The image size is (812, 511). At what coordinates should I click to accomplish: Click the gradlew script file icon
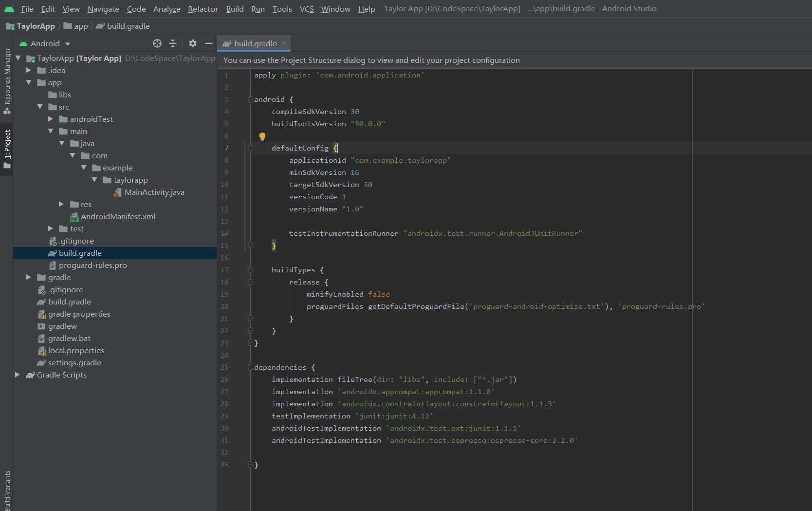pos(41,326)
